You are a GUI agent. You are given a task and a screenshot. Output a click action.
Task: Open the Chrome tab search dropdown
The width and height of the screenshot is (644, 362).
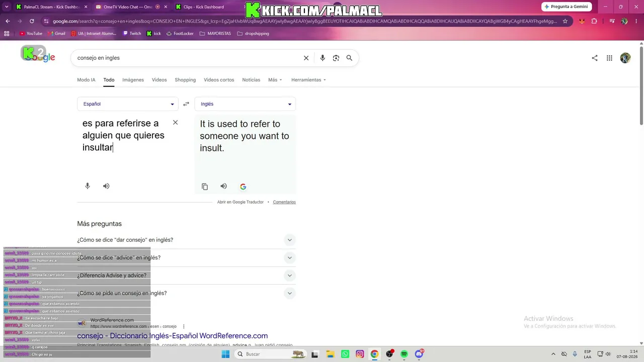(7, 7)
